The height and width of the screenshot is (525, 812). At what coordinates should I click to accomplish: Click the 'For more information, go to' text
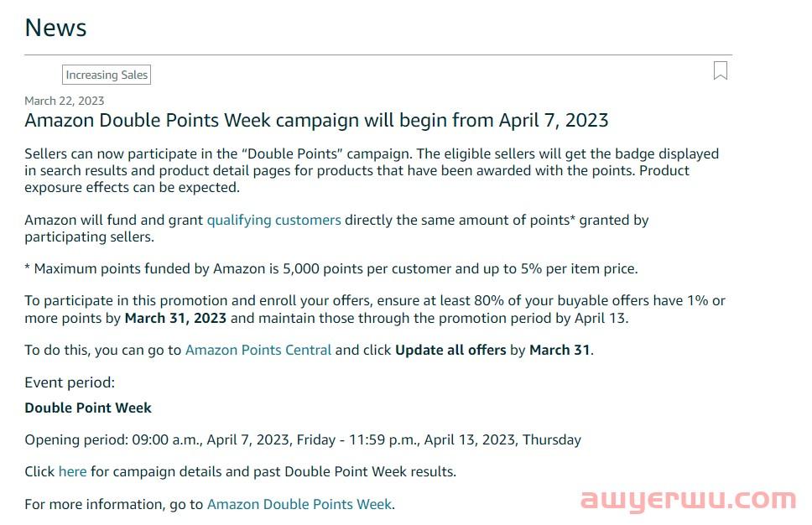tap(114, 504)
